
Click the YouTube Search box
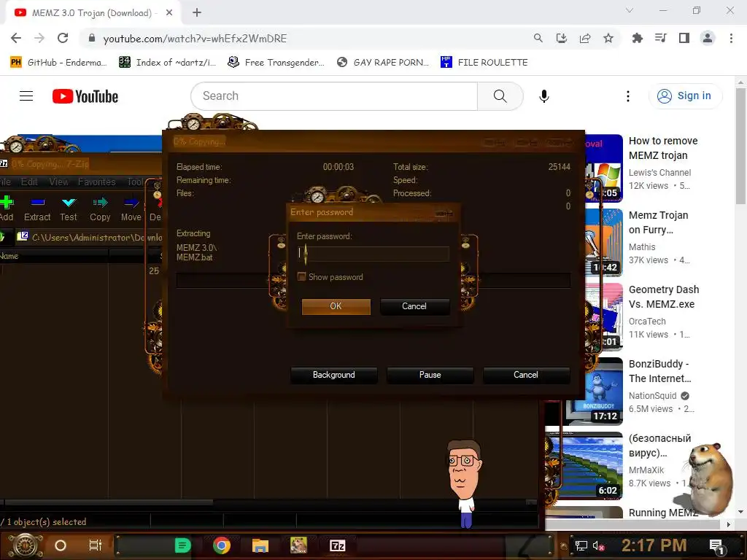click(334, 96)
